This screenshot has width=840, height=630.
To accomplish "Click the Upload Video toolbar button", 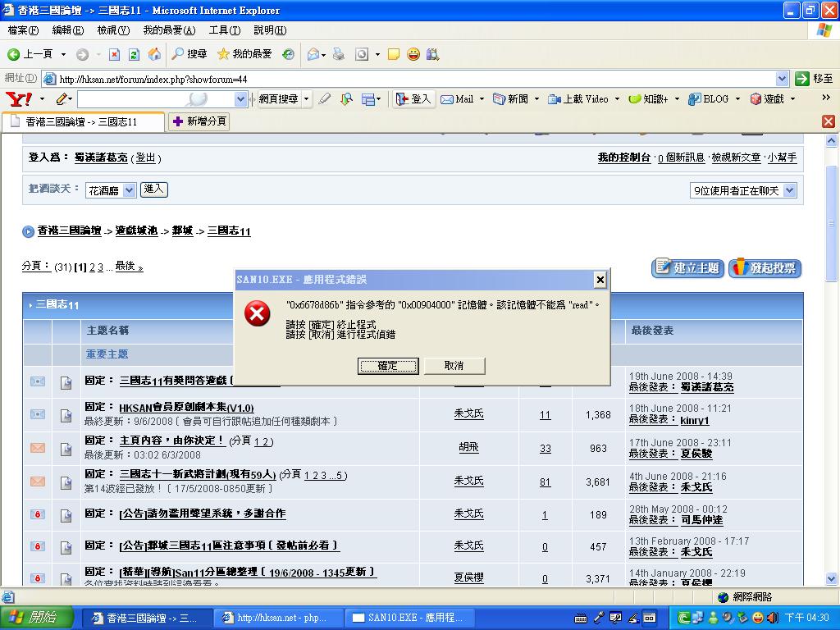I will [x=578, y=99].
